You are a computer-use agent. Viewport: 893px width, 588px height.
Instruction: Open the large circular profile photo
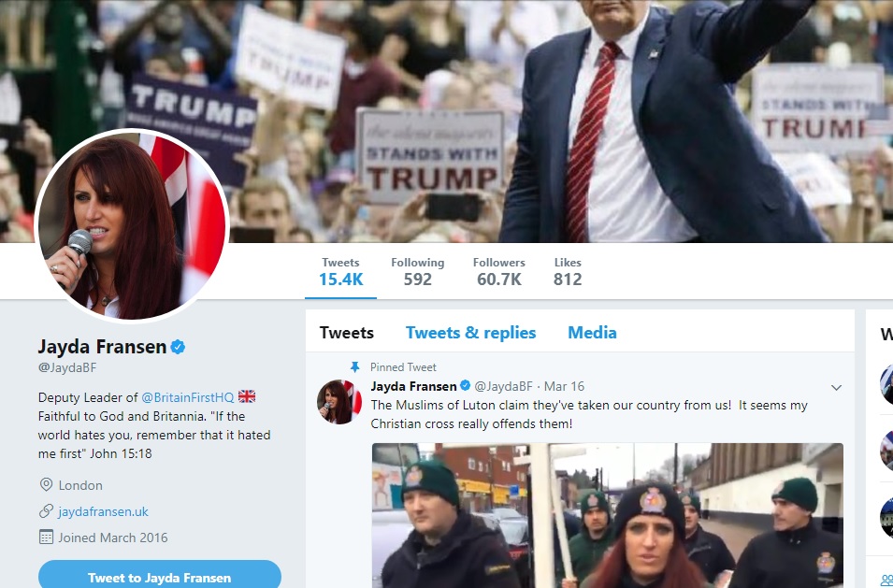click(132, 225)
